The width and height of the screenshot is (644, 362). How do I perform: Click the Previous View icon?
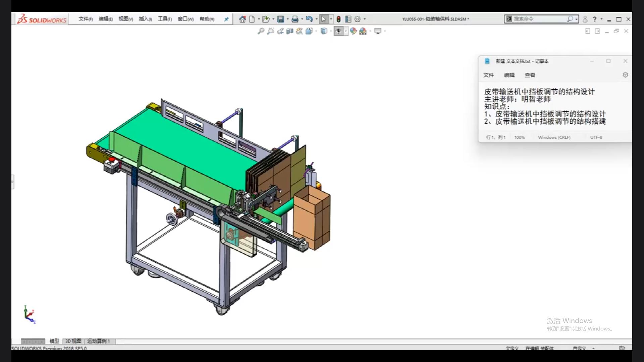pyautogui.click(x=280, y=31)
